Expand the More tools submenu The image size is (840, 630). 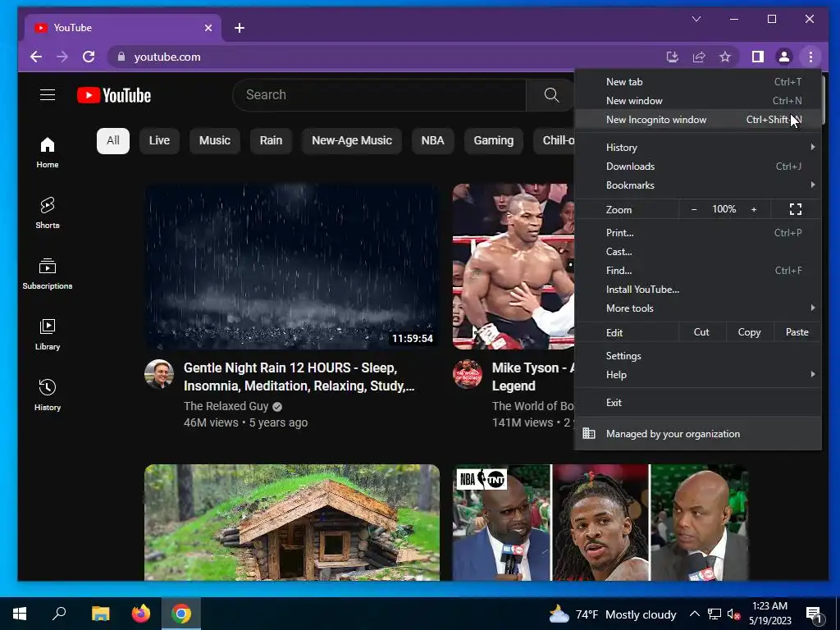coord(697,308)
